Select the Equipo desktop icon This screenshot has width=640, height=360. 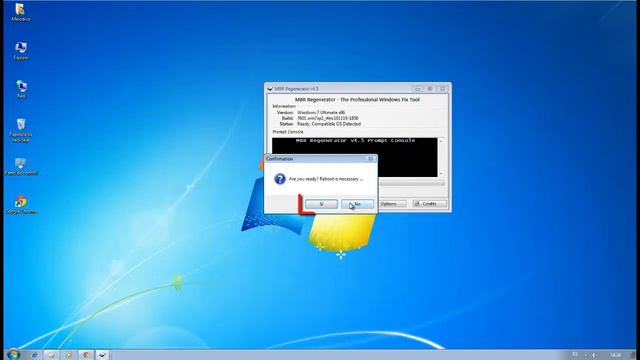(x=21, y=51)
